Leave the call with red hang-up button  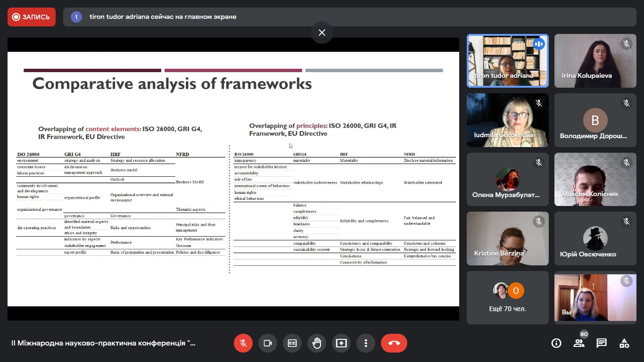[394, 343]
